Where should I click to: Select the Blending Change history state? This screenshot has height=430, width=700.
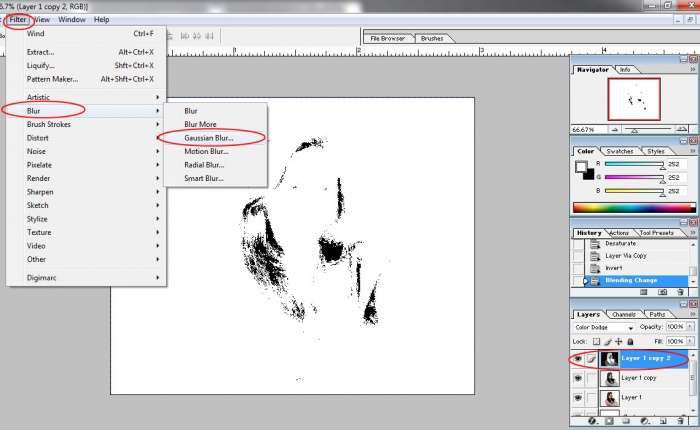(637, 280)
